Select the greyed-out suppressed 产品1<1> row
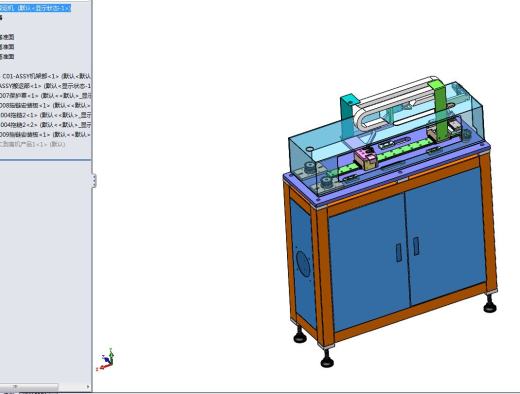The image size is (520, 394). (32, 144)
